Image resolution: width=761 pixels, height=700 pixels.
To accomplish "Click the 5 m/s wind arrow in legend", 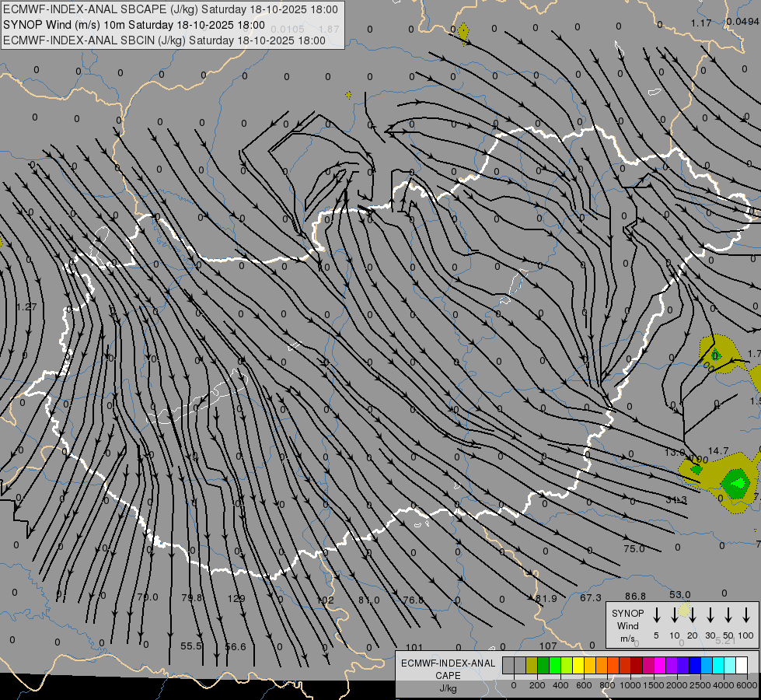I will tap(656, 615).
